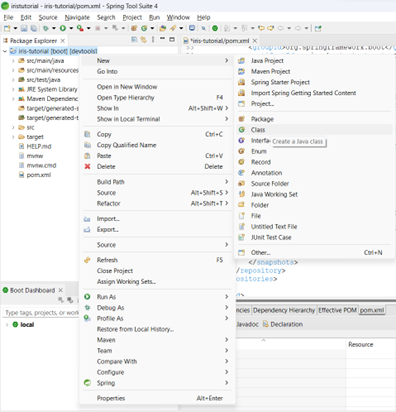Select Source Folder in New submenu
The width and height of the screenshot is (396, 412).
[x=314, y=183]
